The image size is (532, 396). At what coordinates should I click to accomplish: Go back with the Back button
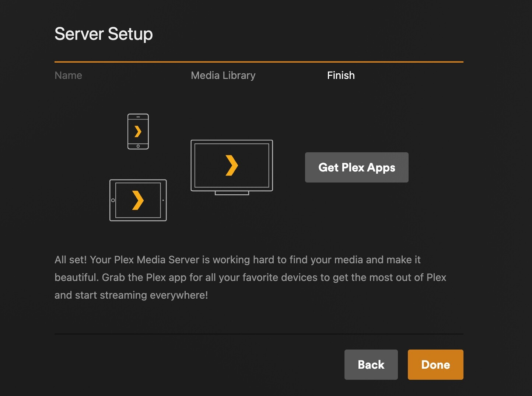(371, 365)
